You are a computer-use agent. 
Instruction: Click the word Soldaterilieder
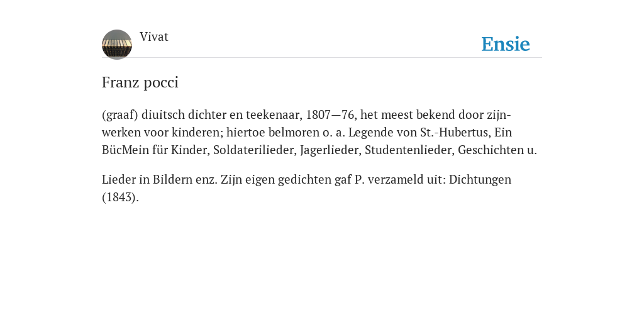point(255,150)
